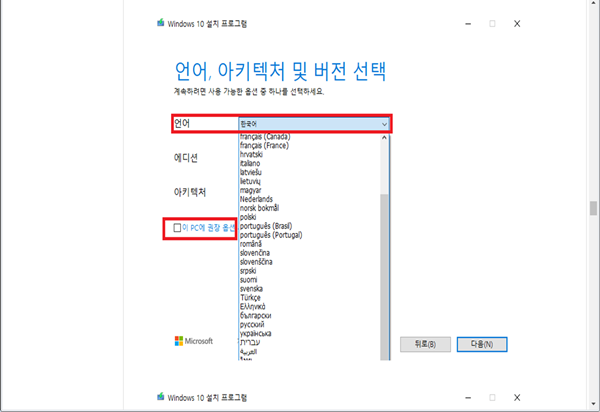
Task: Pick slovenščina from the language list
Action: pyautogui.click(x=256, y=262)
